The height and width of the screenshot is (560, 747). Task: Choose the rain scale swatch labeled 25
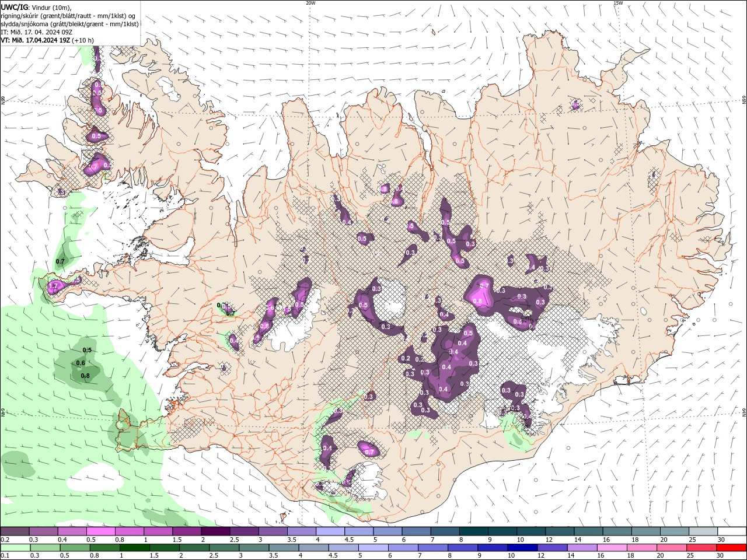tap(701, 548)
